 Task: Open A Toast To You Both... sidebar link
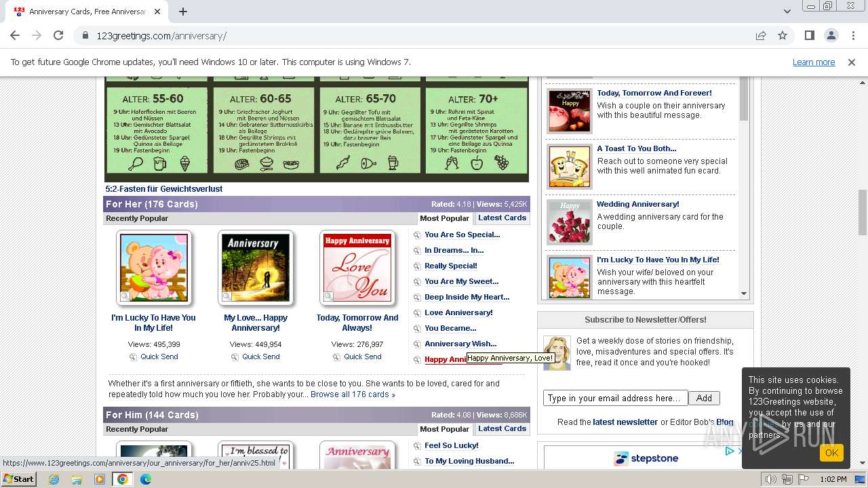point(636,148)
